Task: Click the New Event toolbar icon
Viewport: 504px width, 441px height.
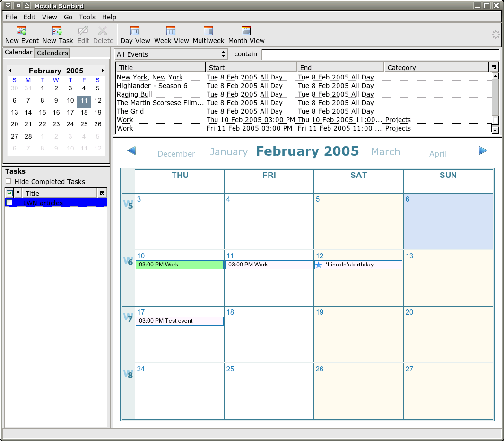Action: [x=22, y=32]
